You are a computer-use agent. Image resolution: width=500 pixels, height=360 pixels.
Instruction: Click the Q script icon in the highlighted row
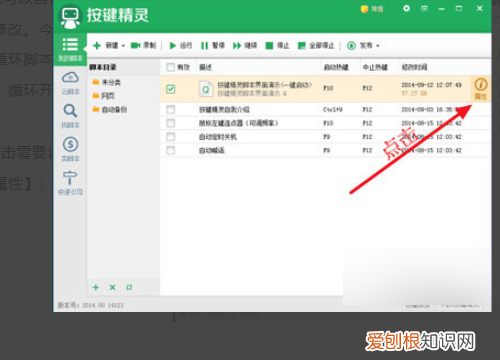point(206,89)
